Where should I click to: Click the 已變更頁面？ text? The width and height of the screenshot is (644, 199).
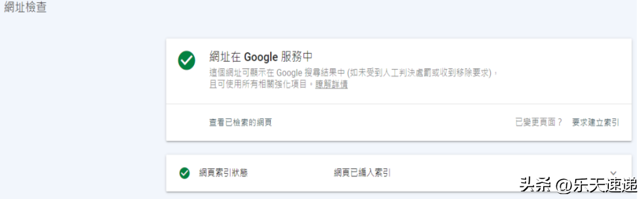(x=538, y=122)
